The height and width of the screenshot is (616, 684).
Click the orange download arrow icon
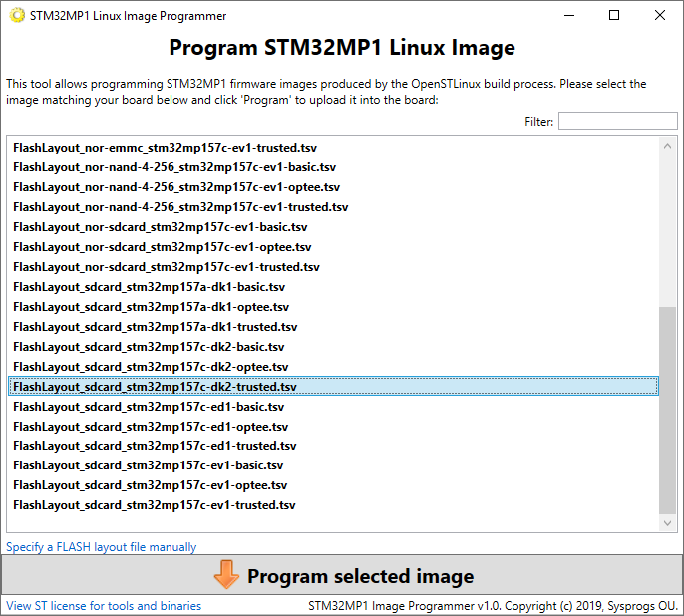[x=226, y=575]
